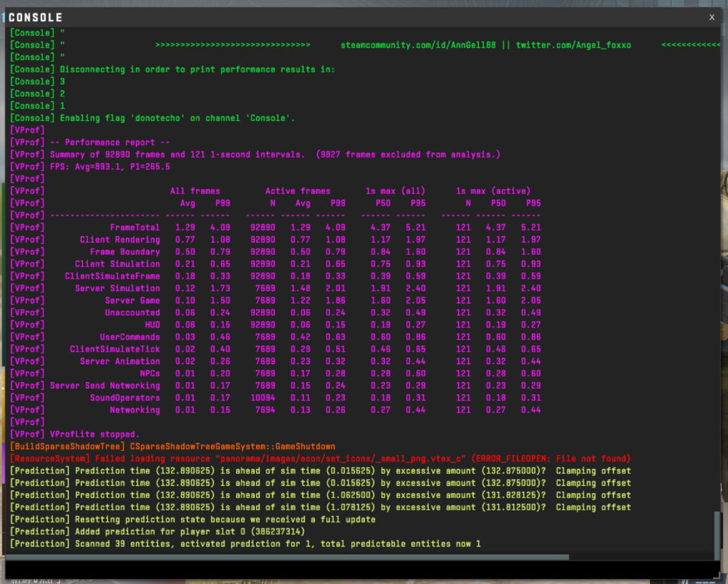
Task: Click 'Resetting prediction state' line
Action: click(193, 519)
